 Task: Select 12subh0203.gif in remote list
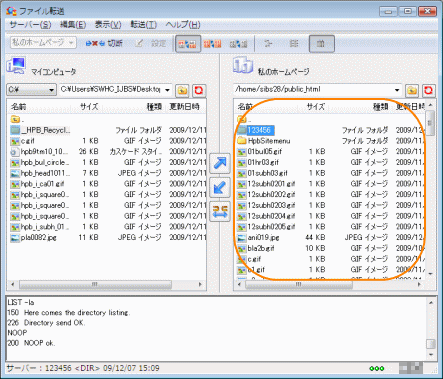[x=271, y=205]
